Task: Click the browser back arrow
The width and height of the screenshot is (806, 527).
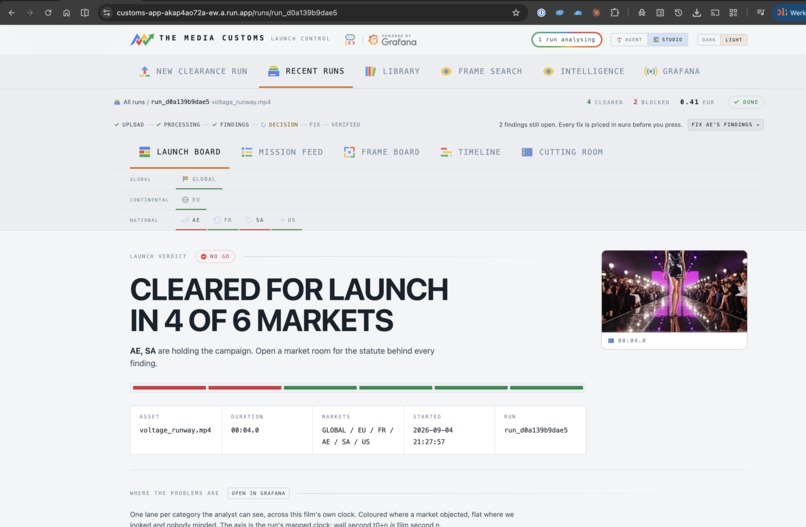Action: click(x=11, y=12)
